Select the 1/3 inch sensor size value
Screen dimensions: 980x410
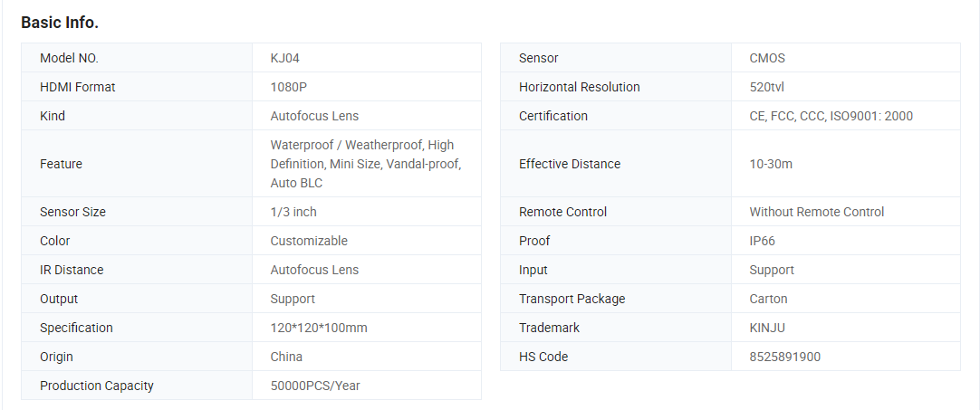point(293,212)
